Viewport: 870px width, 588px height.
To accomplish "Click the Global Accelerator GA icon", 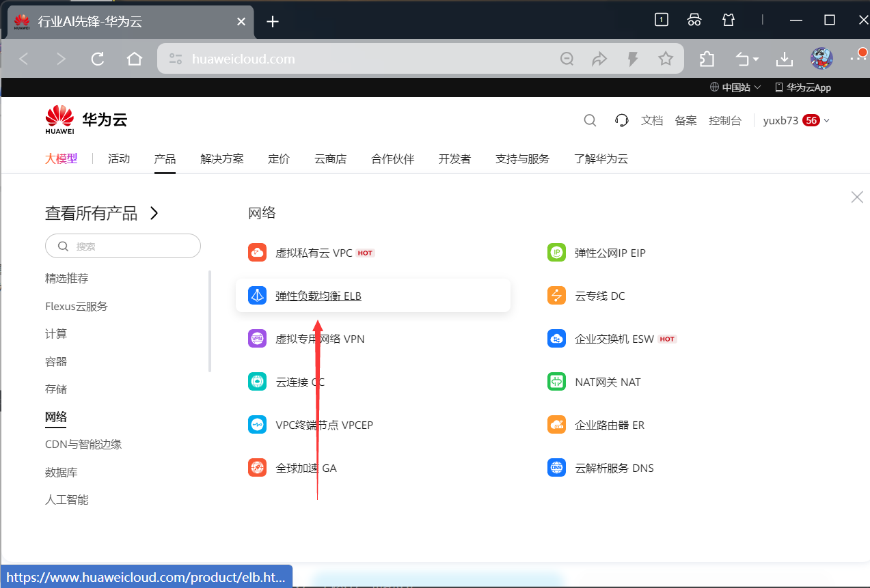I will 257,468.
